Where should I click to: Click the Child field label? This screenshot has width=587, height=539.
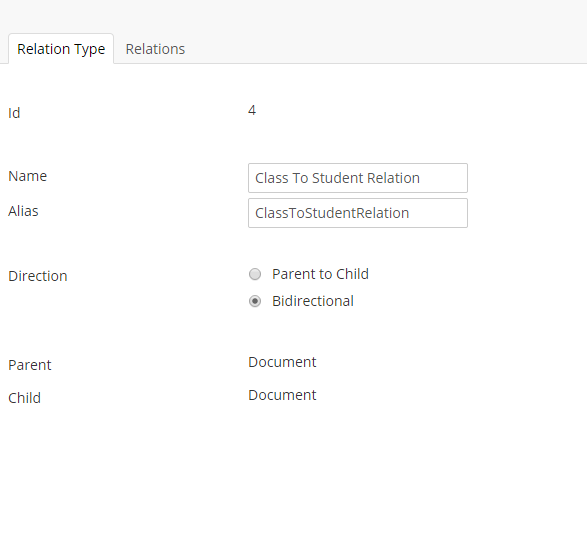click(x=24, y=398)
